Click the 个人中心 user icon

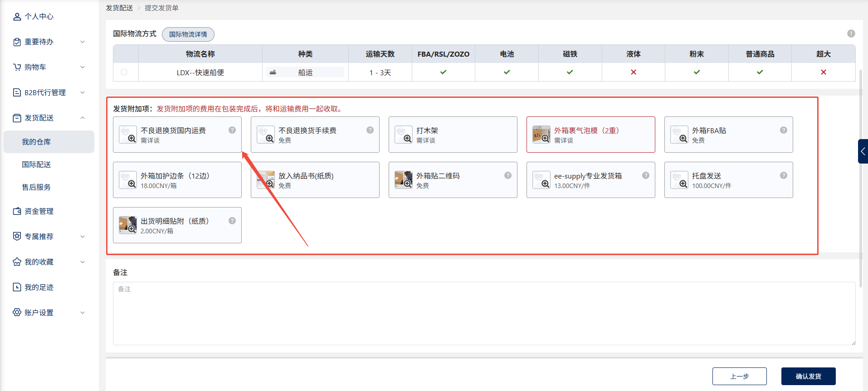(x=17, y=17)
